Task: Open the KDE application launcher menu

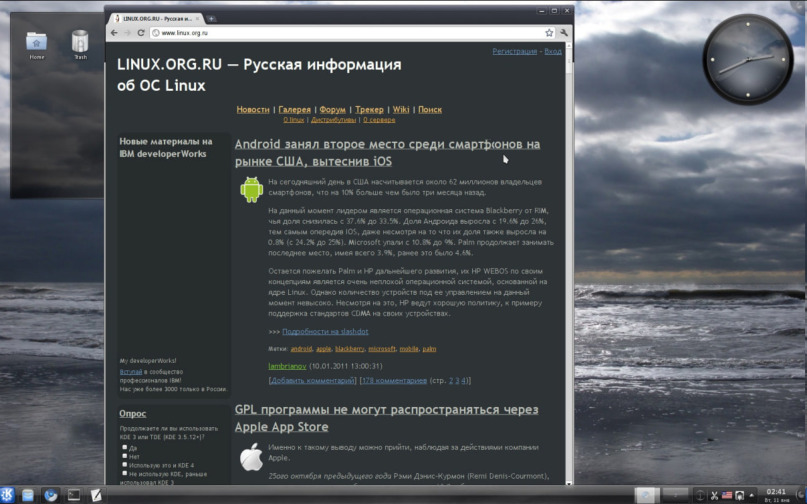Action: point(9,495)
